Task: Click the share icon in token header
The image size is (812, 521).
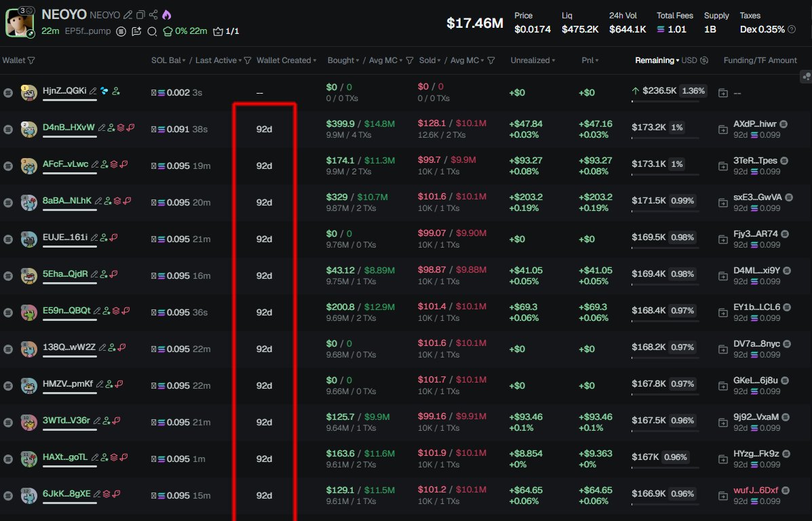Action: tap(153, 15)
